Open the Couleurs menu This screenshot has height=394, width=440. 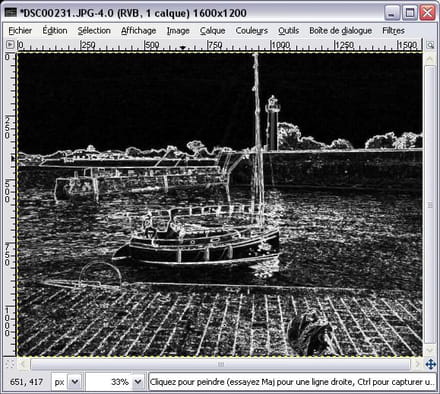[252, 31]
